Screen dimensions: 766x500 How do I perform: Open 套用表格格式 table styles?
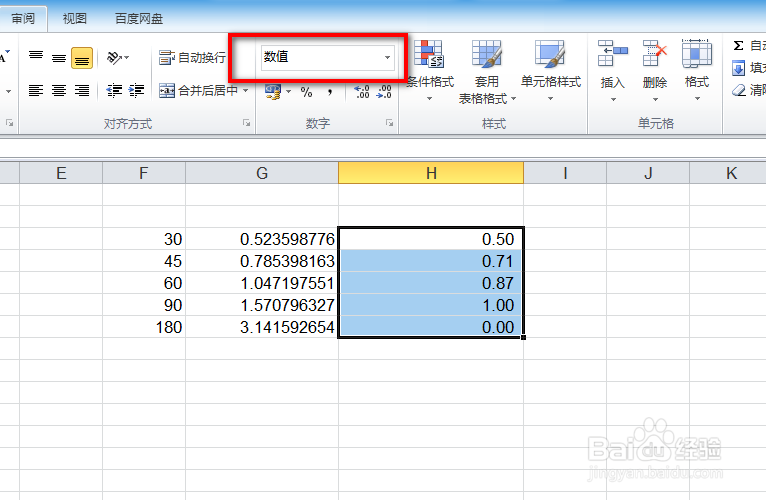(487, 72)
